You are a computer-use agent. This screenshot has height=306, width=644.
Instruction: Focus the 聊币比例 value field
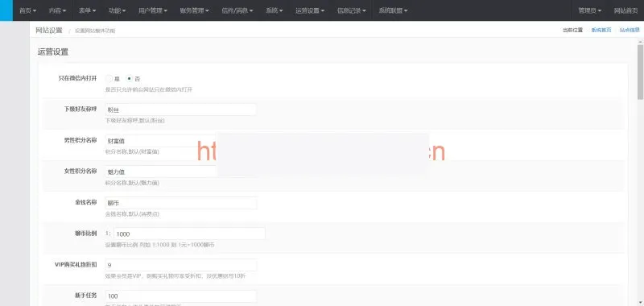(x=189, y=234)
